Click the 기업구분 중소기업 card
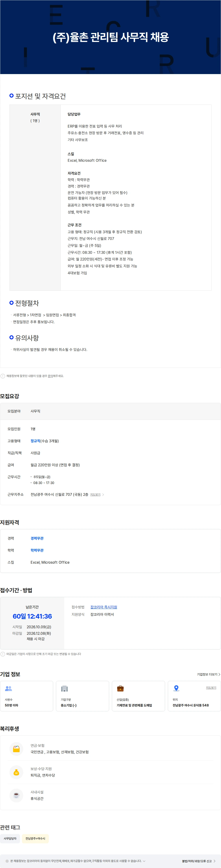Screen dimensions: 221x868 82,696
